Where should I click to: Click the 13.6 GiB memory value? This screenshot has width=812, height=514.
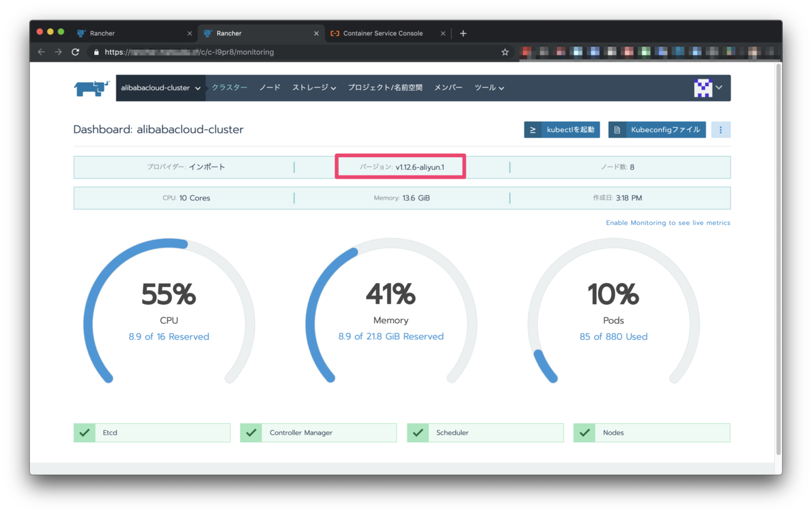tap(416, 198)
